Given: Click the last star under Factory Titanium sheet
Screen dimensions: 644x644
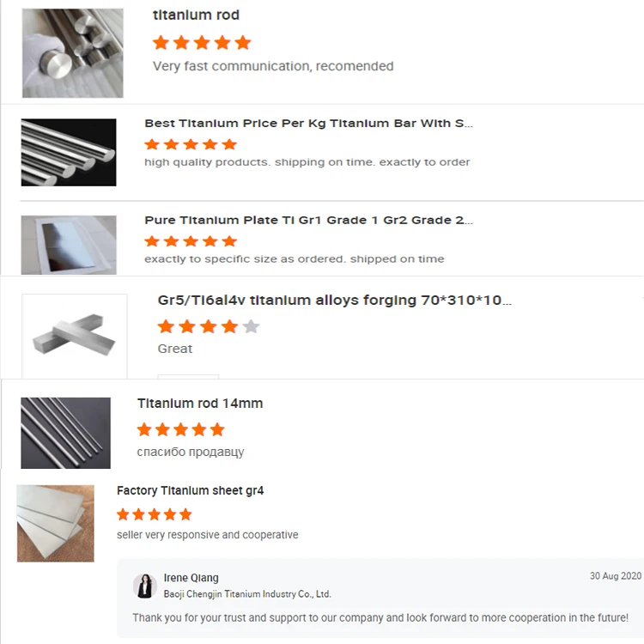Looking at the screenshot, I should [185, 514].
